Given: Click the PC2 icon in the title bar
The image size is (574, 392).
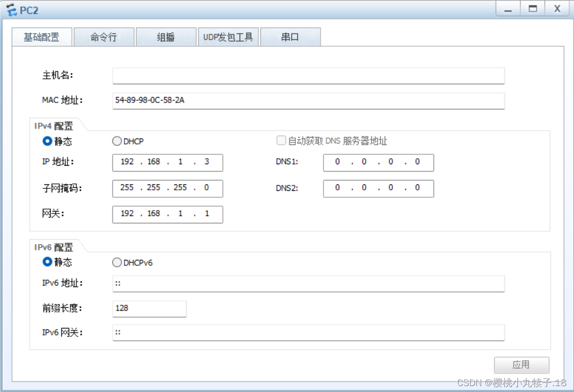Looking at the screenshot, I should (x=11, y=9).
